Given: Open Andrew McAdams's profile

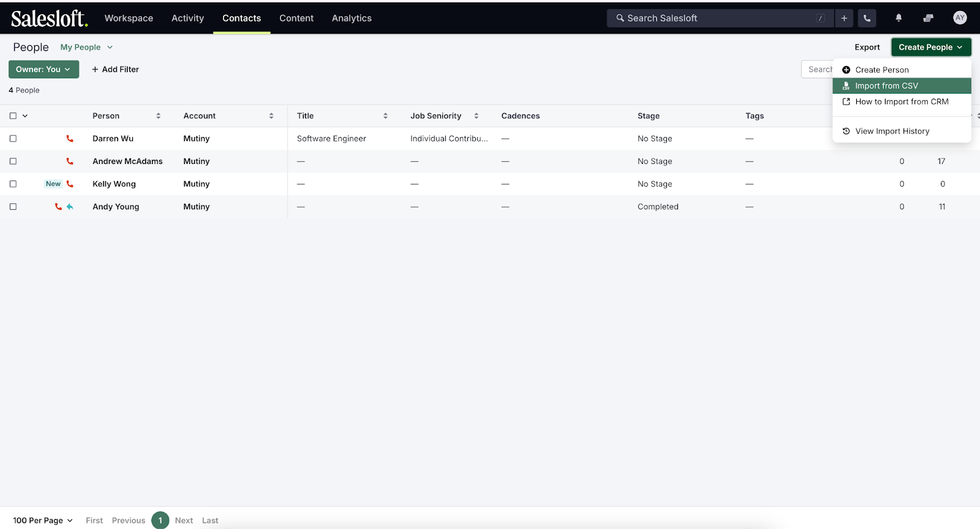Looking at the screenshot, I should [127, 162].
